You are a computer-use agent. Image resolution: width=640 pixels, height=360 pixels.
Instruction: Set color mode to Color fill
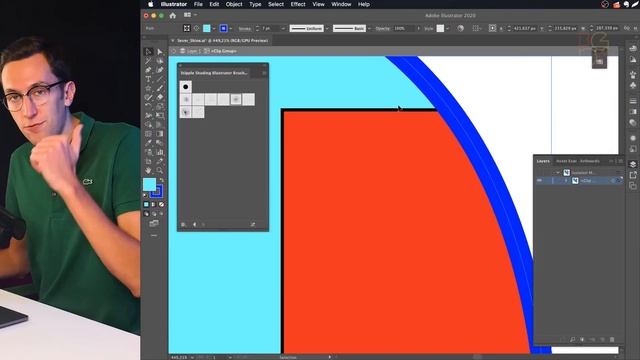pos(146,204)
